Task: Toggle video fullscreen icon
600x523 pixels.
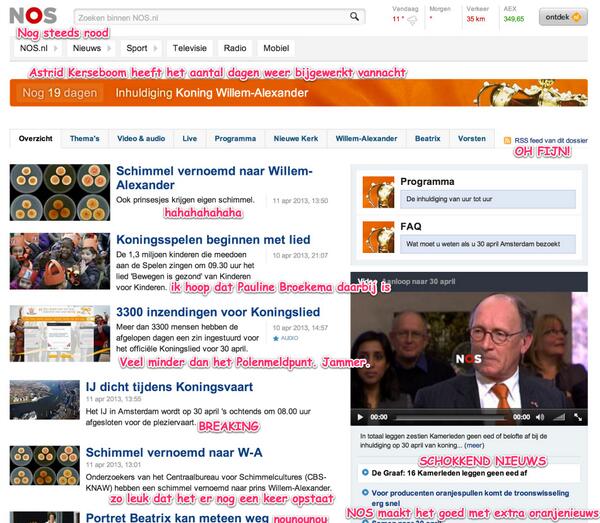Action: [578, 417]
